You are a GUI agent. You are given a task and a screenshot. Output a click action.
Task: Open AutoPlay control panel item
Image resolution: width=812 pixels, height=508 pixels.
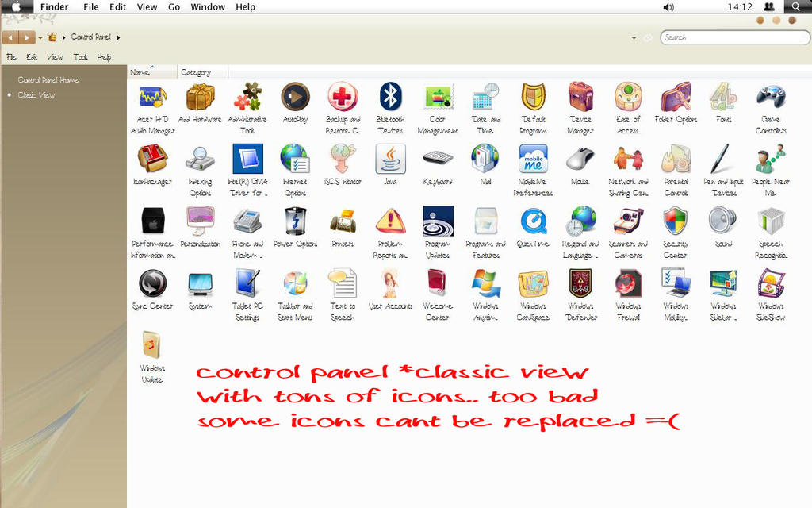(295, 97)
